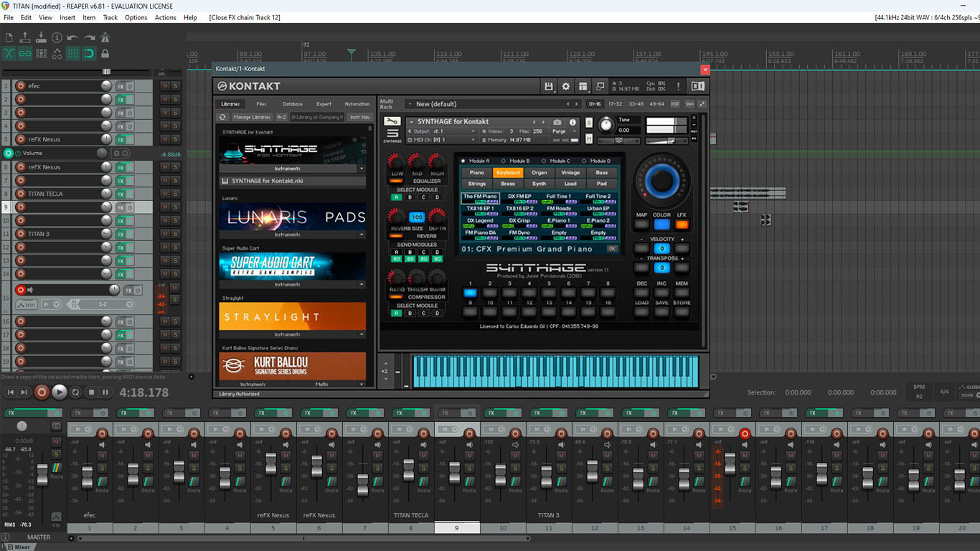
Task: Toggle auto-crossfade toolbar icon
Action: click(x=9, y=53)
